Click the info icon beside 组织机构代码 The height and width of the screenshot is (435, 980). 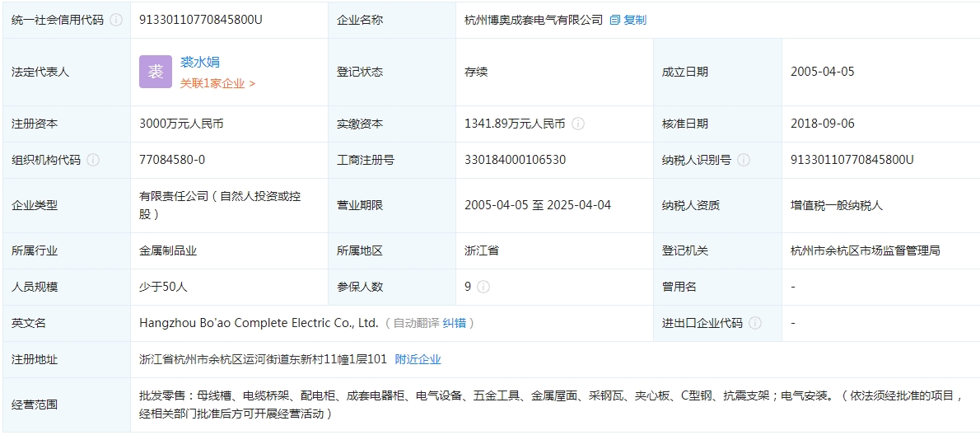(93, 160)
